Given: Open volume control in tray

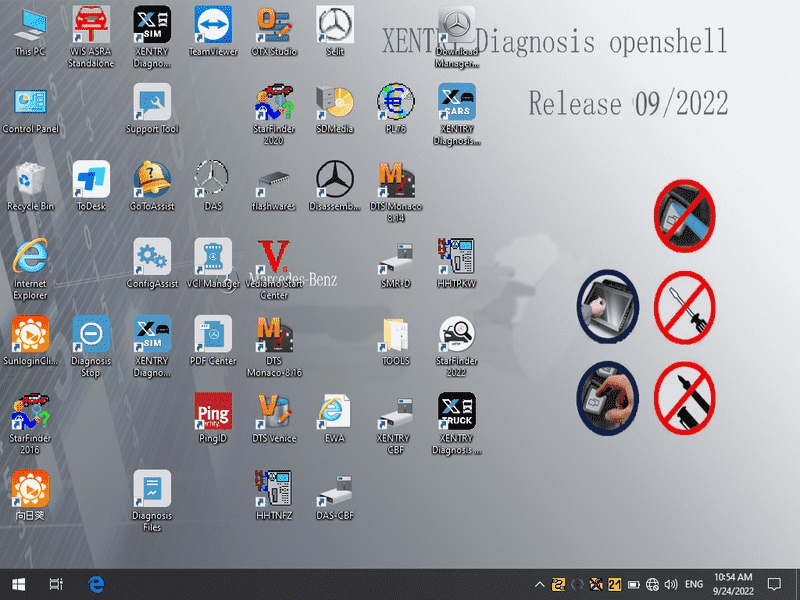Looking at the screenshot, I should (671, 585).
